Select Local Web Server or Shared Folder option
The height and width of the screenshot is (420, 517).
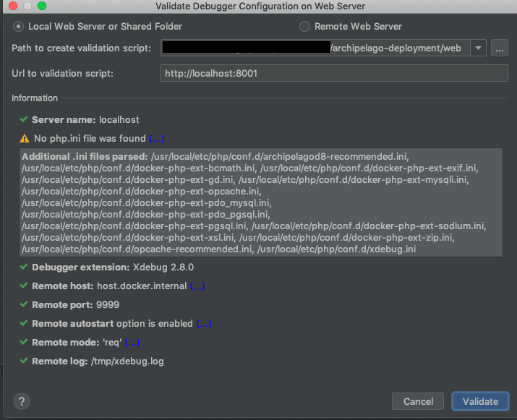click(19, 26)
